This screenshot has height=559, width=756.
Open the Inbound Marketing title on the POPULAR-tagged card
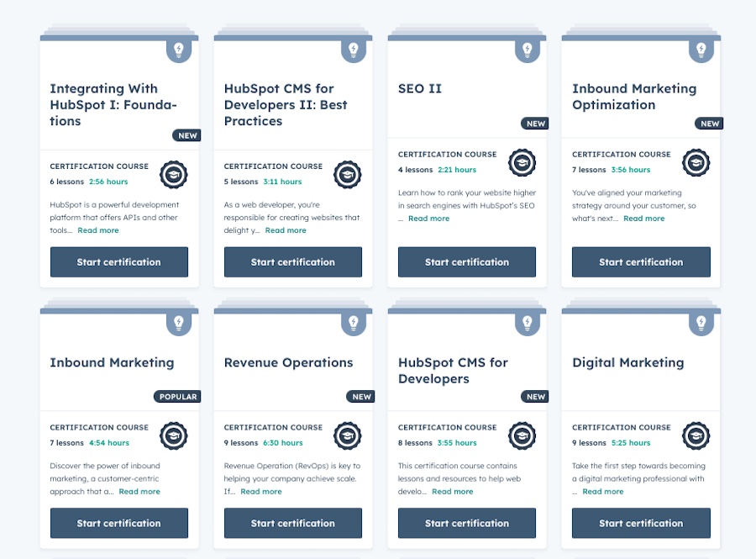click(112, 362)
